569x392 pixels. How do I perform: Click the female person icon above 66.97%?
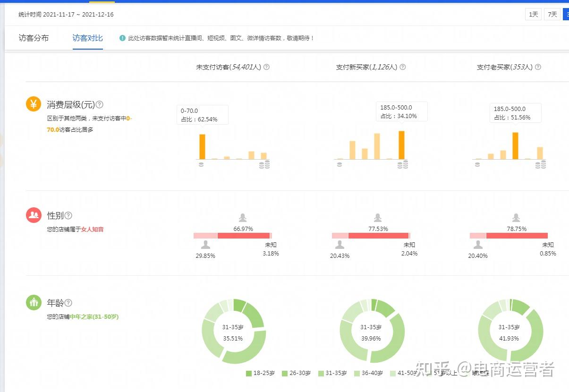click(x=243, y=217)
